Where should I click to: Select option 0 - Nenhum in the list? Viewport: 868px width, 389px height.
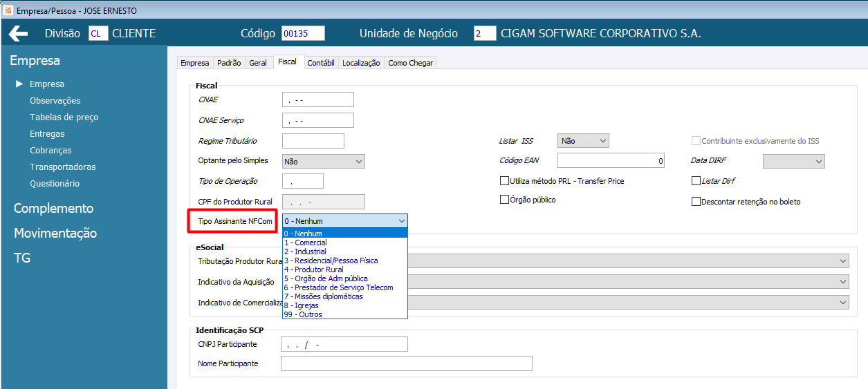pyautogui.click(x=345, y=234)
